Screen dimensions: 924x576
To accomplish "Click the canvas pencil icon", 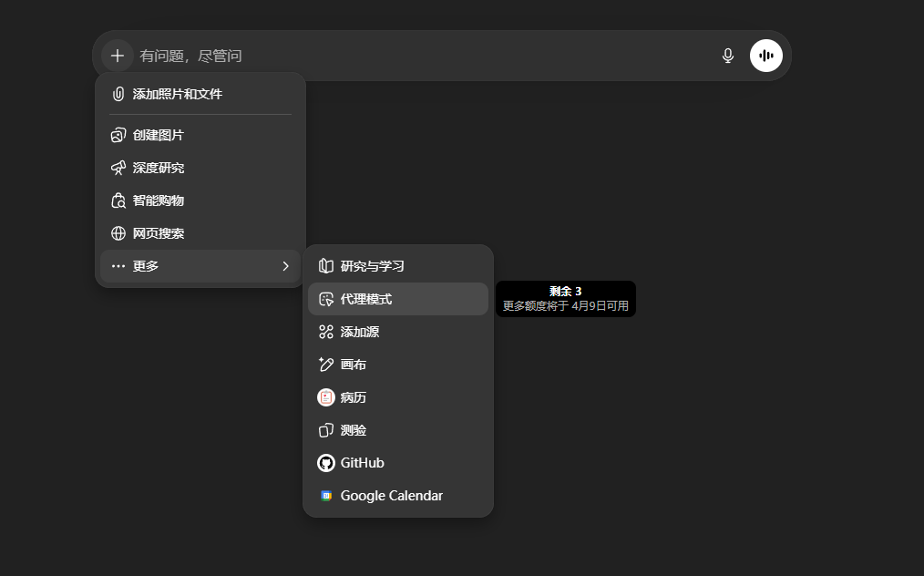I will [x=326, y=365].
